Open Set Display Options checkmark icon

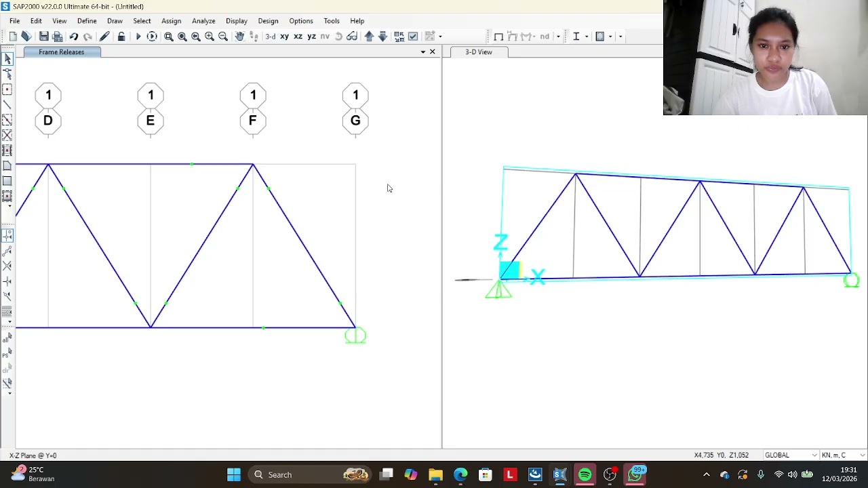[x=413, y=37]
